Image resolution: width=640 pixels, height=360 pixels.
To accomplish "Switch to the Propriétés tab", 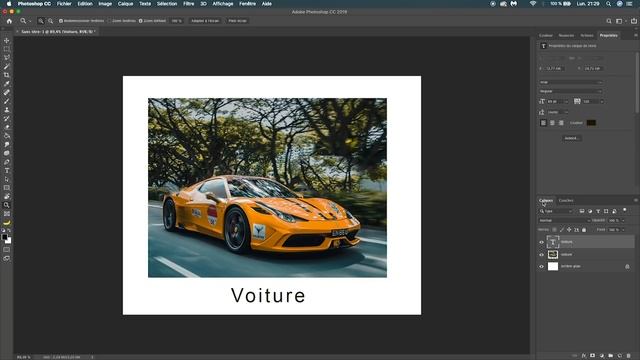I will click(x=609, y=36).
